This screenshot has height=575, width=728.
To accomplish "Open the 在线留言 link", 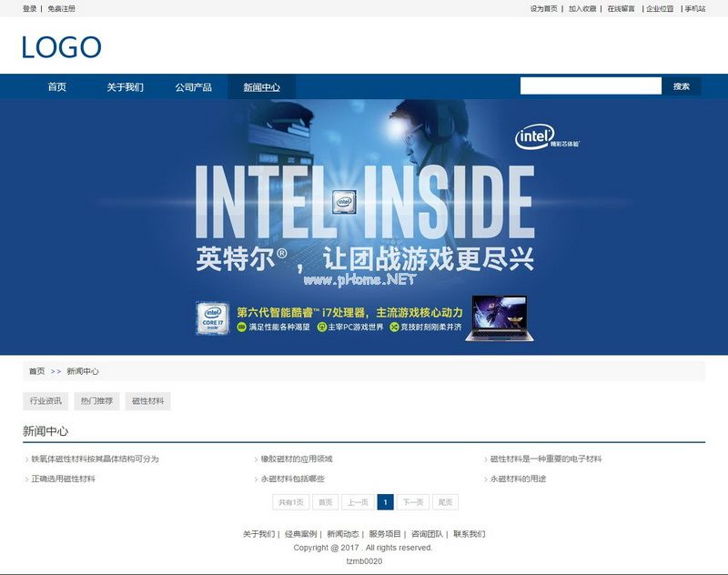I will tap(621, 8).
